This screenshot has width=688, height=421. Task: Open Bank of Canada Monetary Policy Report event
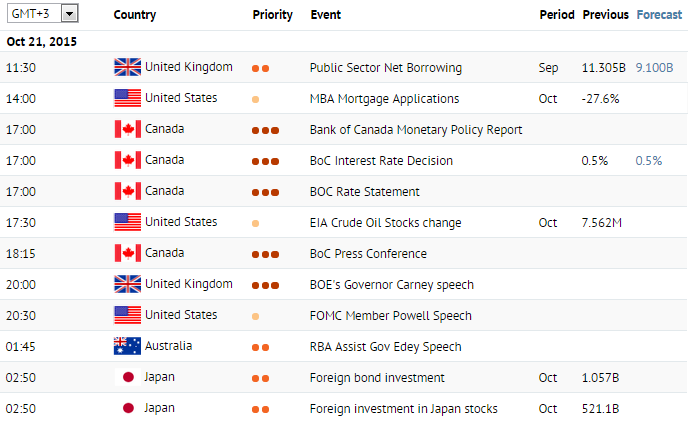[x=416, y=130]
